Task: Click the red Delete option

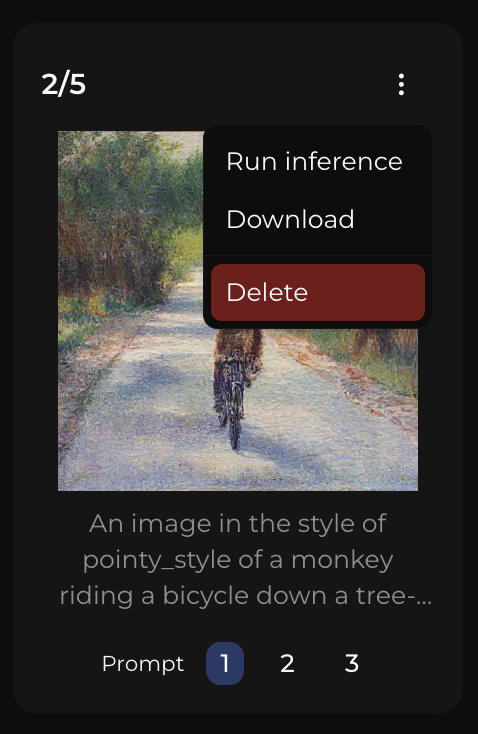Action: 317,293
